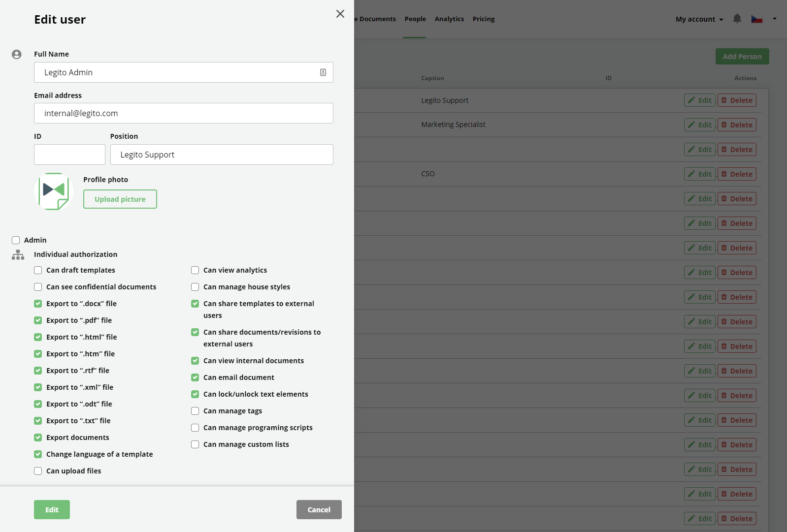Image resolution: width=787 pixels, height=532 pixels.
Task: Edit the Marketing Specialist row
Action: (699, 125)
